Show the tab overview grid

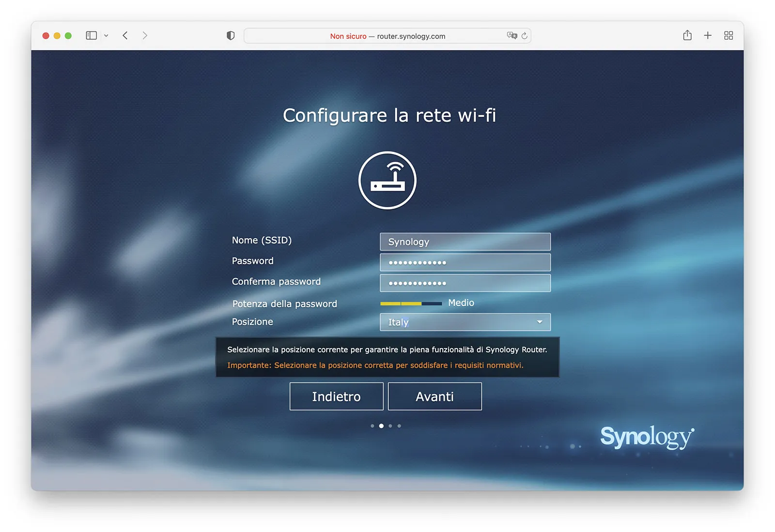pyautogui.click(x=728, y=35)
